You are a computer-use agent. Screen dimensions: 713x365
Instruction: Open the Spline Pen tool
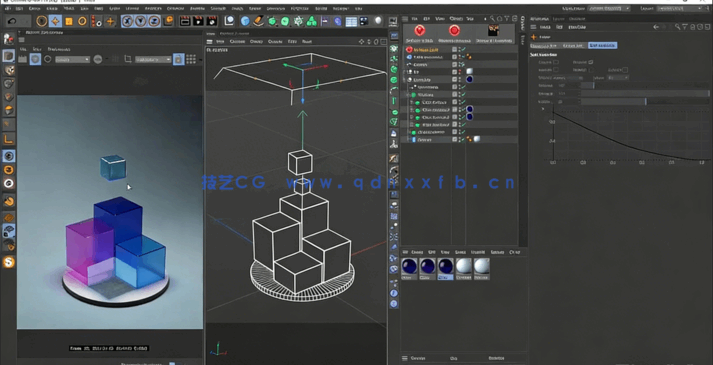pos(258,21)
